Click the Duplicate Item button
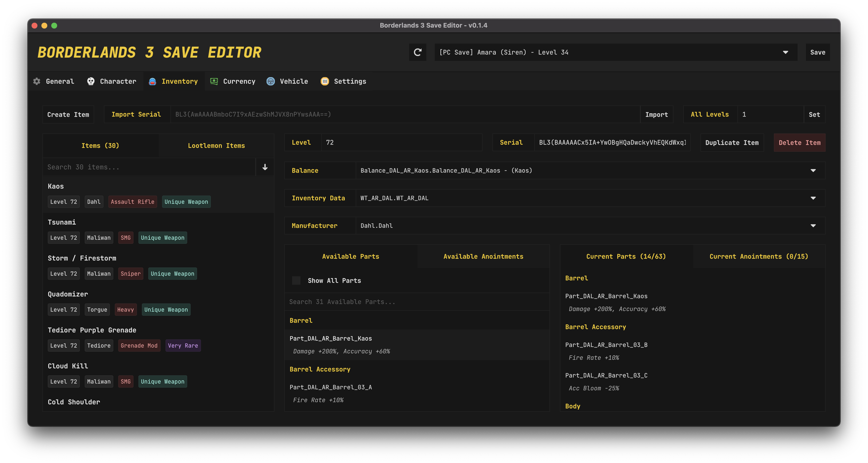This screenshot has width=868, height=463. pyautogui.click(x=732, y=143)
